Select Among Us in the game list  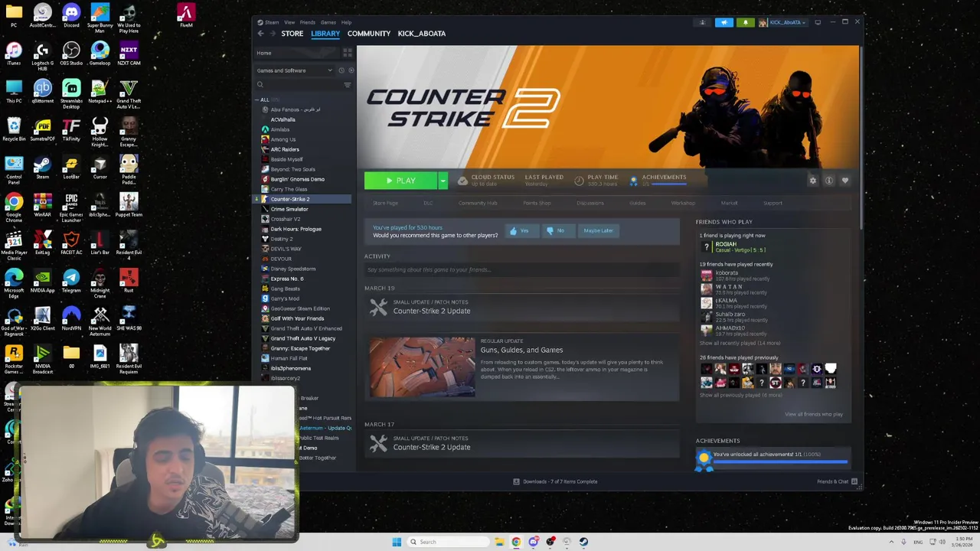(x=283, y=139)
